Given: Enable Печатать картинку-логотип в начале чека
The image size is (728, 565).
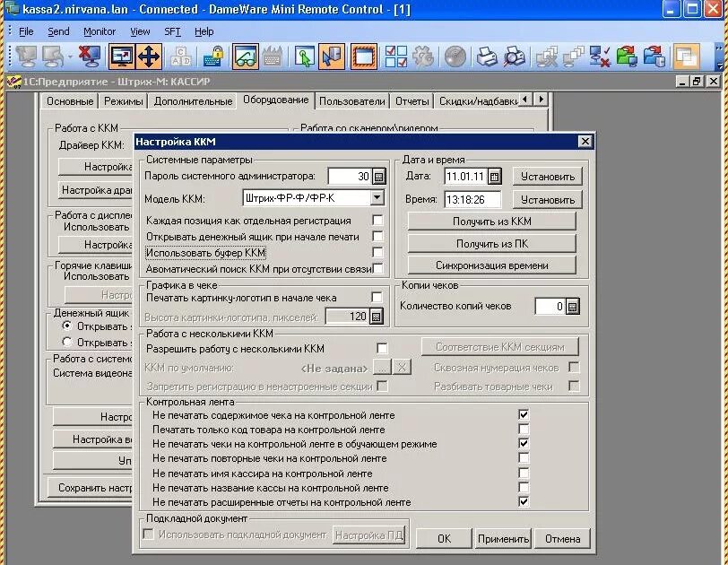Looking at the screenshot, I should (377, 297).
